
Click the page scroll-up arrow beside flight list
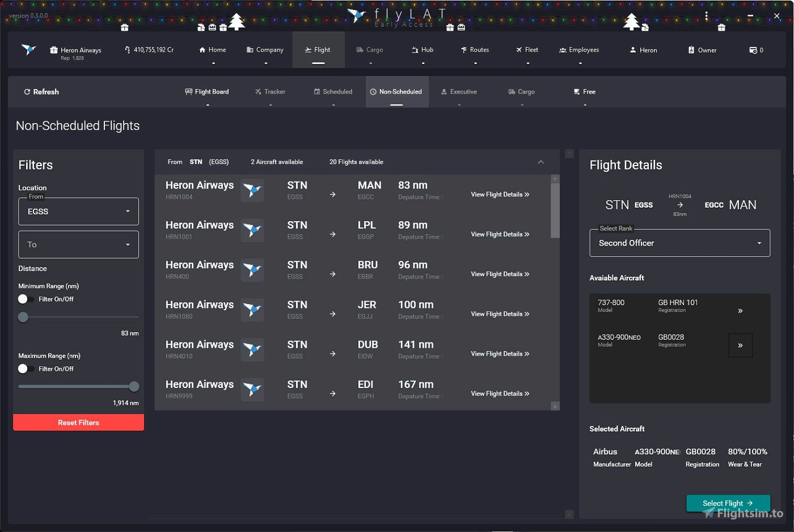coord(569,154)
